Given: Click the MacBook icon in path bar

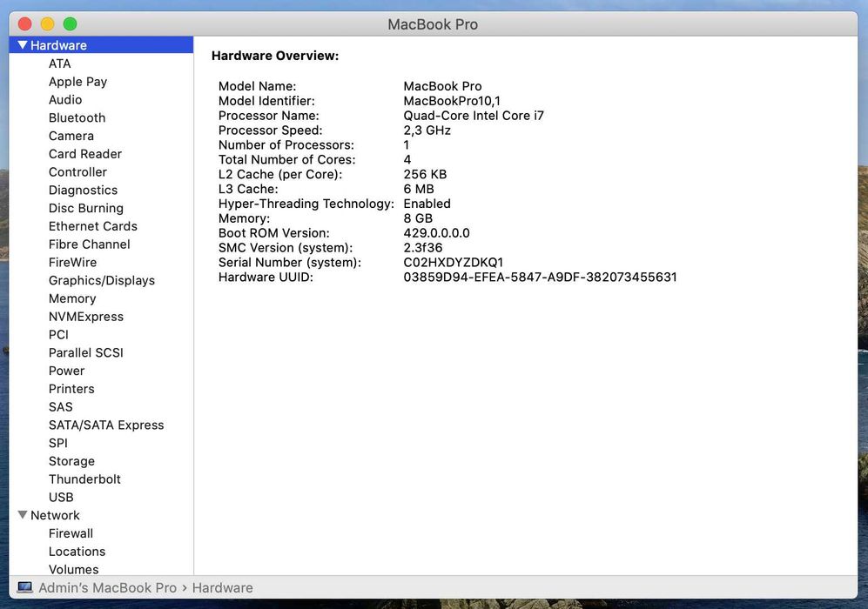Looking at the screenshot, I should coord(25,587).
